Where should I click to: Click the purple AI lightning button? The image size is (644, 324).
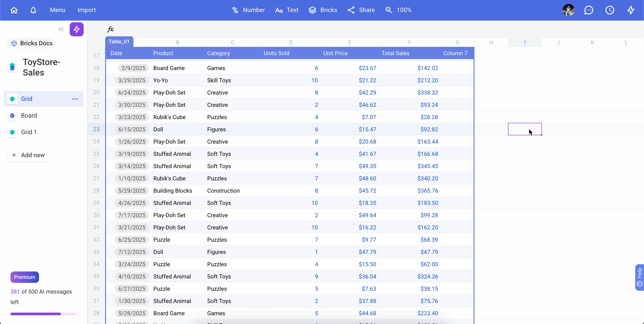pos(76,29)
